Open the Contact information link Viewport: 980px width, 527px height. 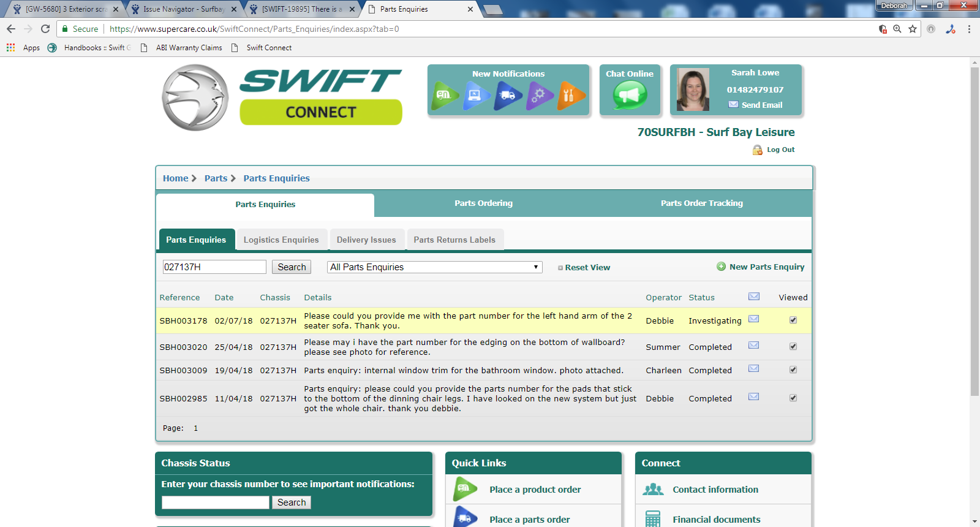point(715,490)
